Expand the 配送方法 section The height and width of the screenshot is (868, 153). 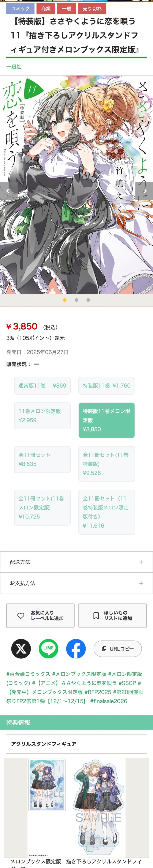[76, 562]
